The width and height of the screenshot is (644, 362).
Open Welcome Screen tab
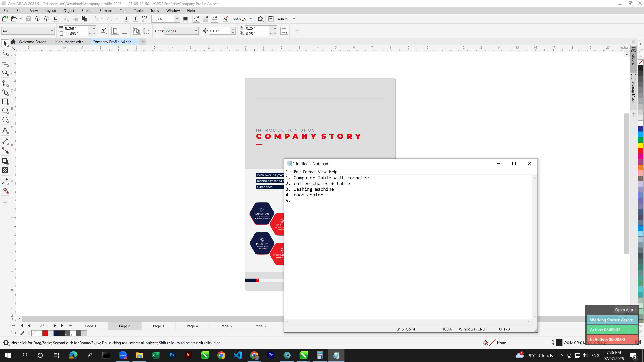point(33,42)
